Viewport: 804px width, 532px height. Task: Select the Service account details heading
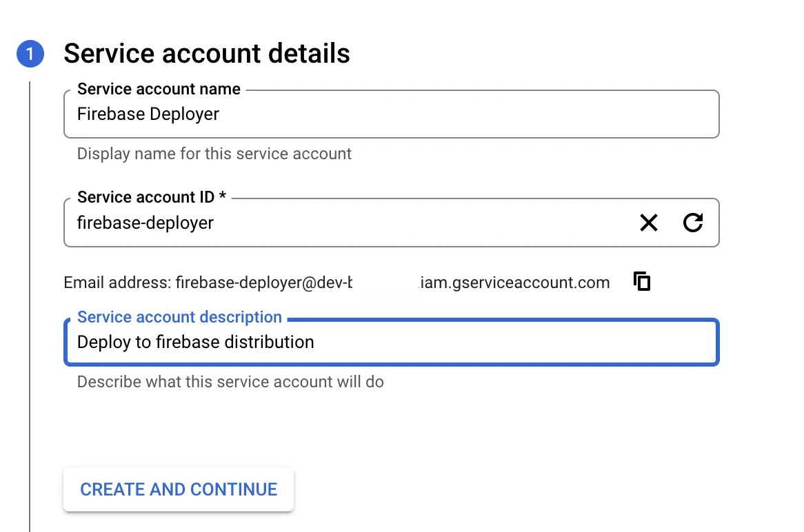click(x=207, y=54)
